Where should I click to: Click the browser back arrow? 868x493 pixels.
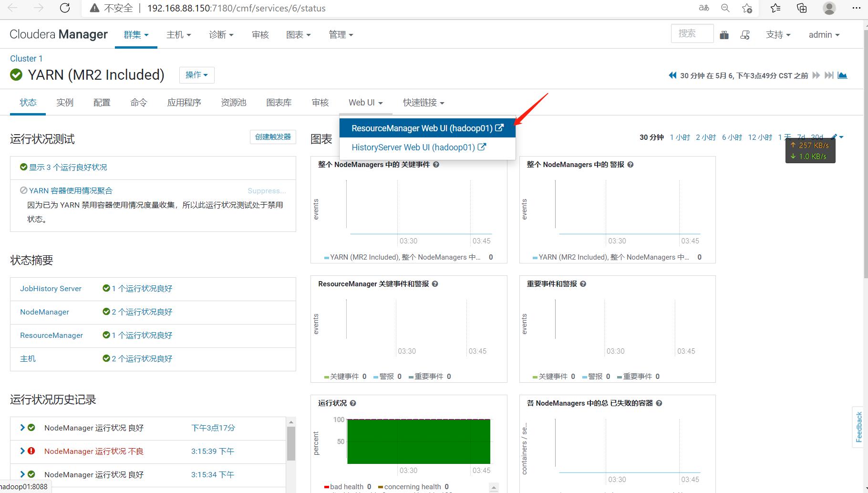coord(13,8)
